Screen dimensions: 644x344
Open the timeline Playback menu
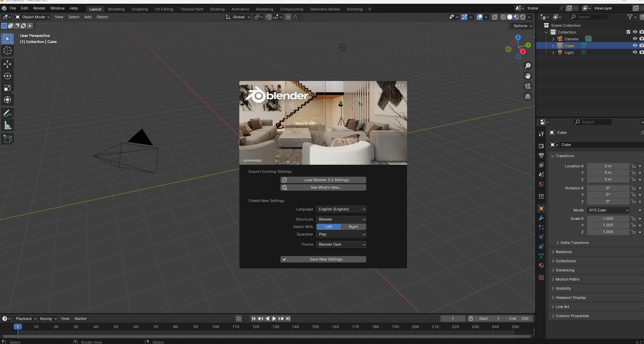coord(26,319)
